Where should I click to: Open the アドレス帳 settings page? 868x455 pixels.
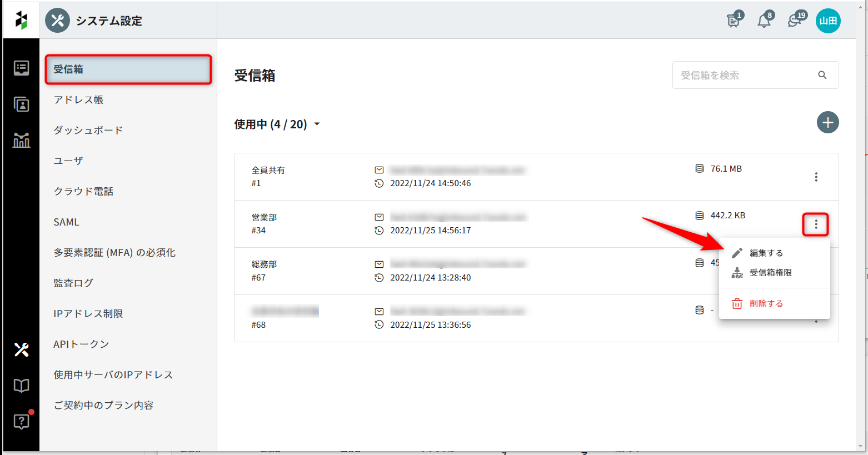click(x=78, y=100)
